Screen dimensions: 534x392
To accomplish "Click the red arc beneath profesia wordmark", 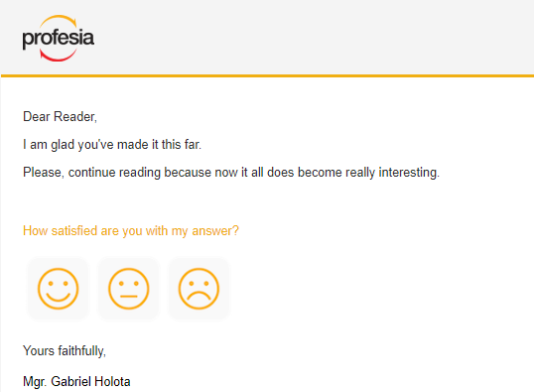I will 58,56.
